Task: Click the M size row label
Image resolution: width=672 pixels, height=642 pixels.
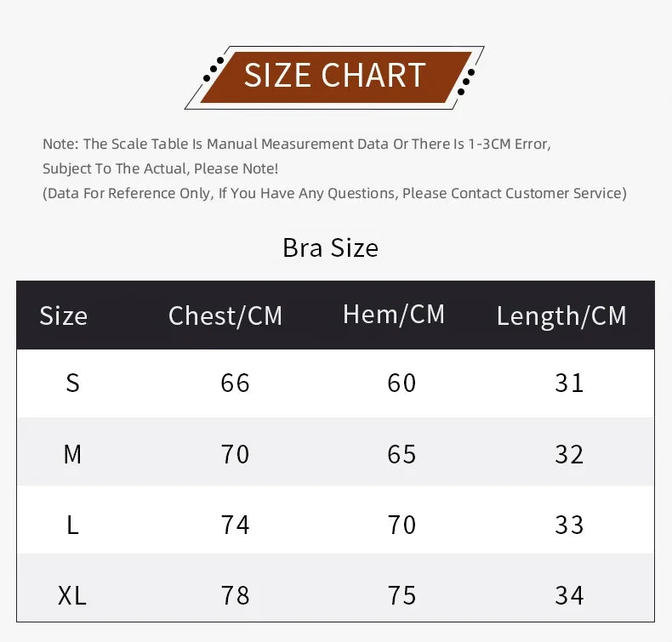Action: point(72,455)
